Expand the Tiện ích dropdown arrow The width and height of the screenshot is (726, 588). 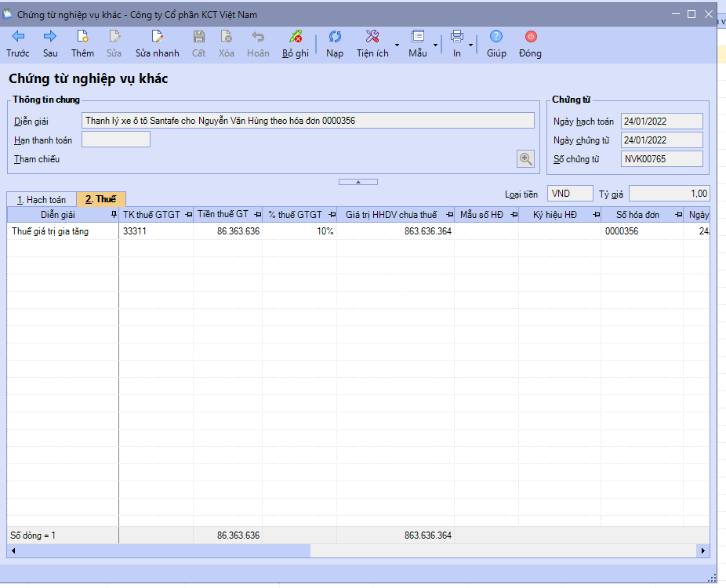point(397,45)
